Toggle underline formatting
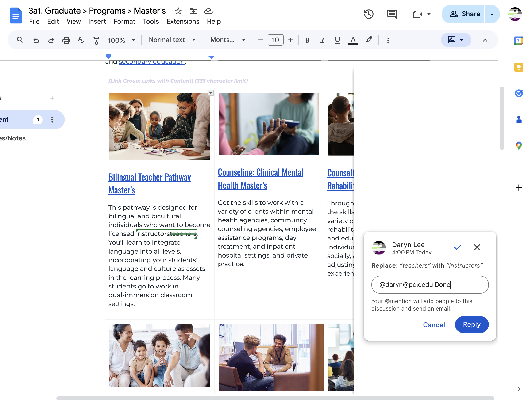The height and width of the screenshot is (402, 532). (337, 40)
